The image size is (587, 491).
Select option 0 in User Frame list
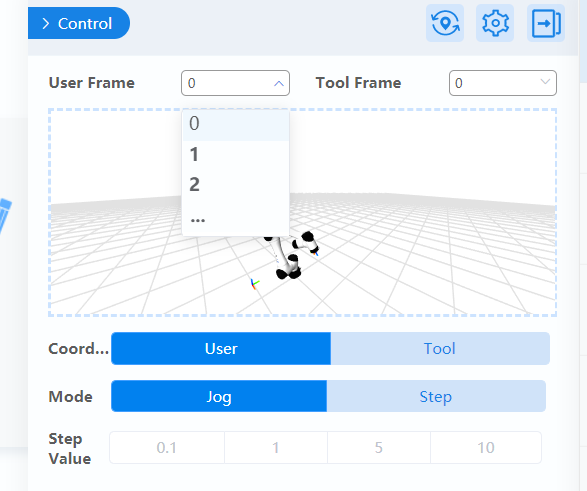[235, 124]
